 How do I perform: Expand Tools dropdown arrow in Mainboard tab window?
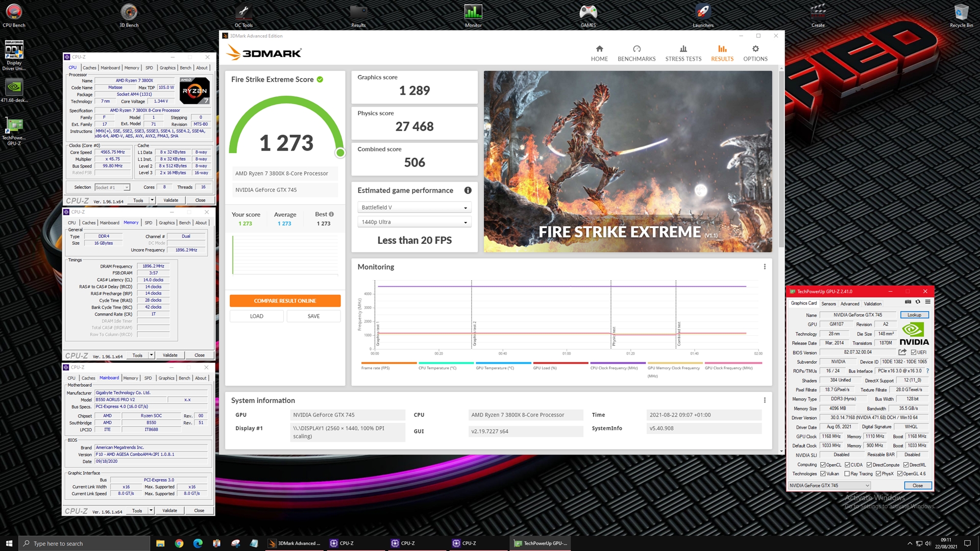[x=151, y=510]
